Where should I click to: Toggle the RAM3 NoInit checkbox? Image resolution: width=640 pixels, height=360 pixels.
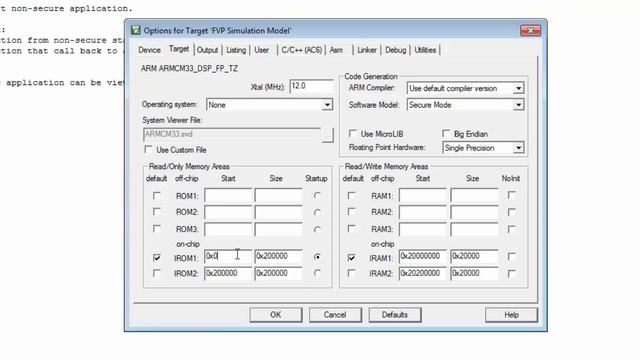pos(511,229)
